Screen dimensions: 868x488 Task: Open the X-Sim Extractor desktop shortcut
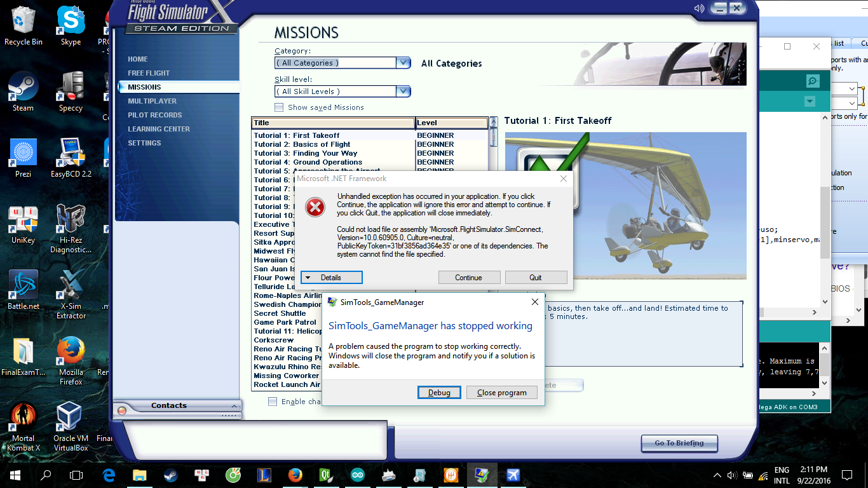coord(71,295)
